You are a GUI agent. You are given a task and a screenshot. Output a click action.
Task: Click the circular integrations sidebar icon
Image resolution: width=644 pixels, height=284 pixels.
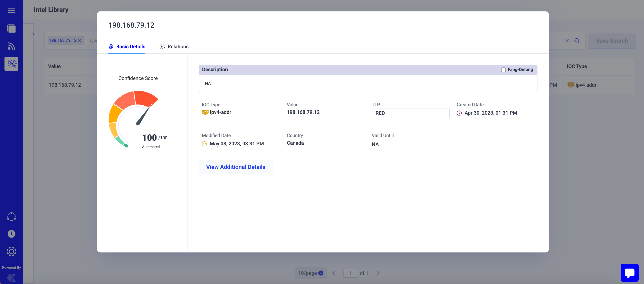pyautogui.click(x=11, y=216)
